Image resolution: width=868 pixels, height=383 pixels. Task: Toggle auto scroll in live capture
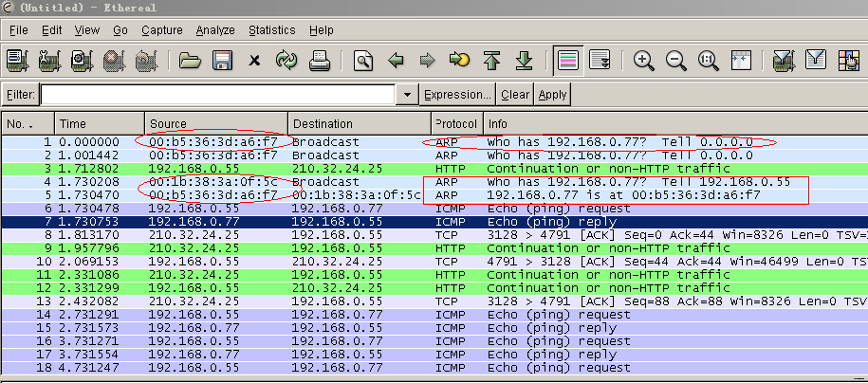point(600,61)
